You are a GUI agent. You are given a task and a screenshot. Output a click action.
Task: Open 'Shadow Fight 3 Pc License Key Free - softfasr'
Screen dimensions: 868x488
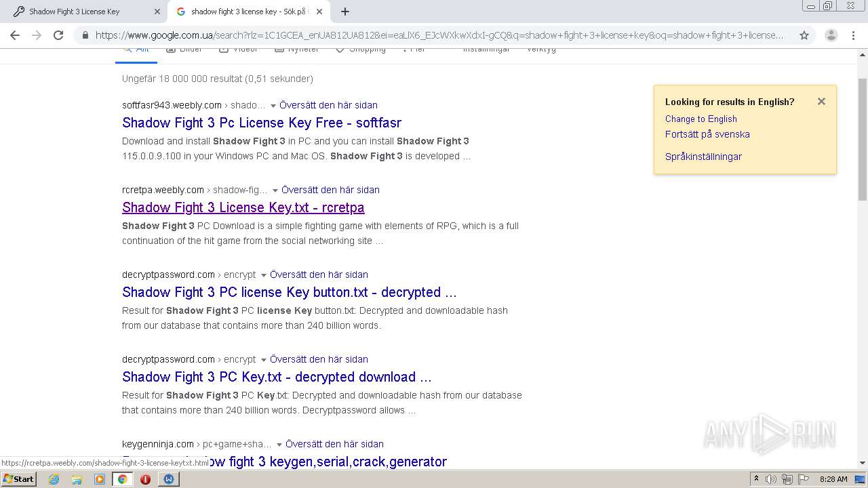tap(262, 123)
